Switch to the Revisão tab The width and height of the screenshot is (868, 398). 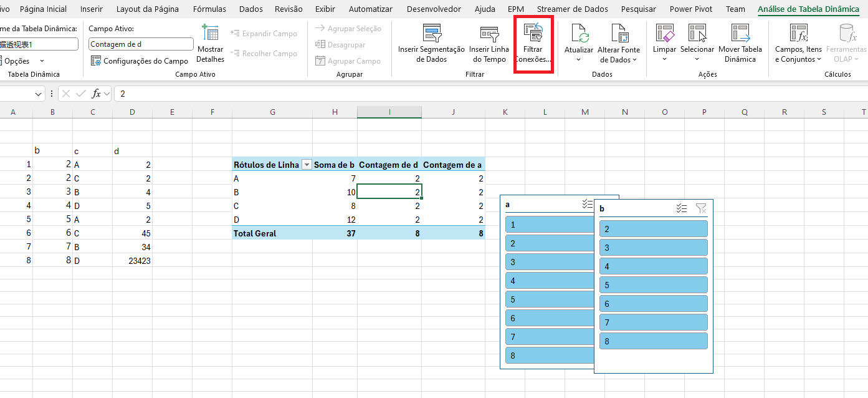click(x=289, y=9)
